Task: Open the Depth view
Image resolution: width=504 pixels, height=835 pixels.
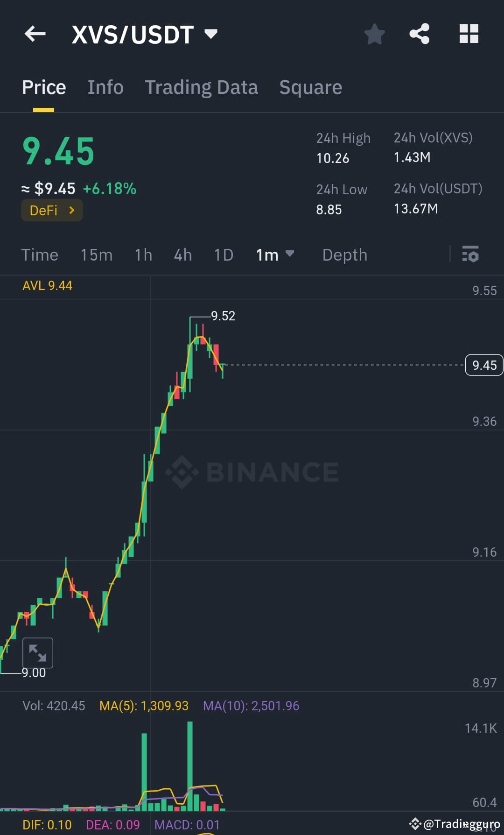Action: point(344,255)
